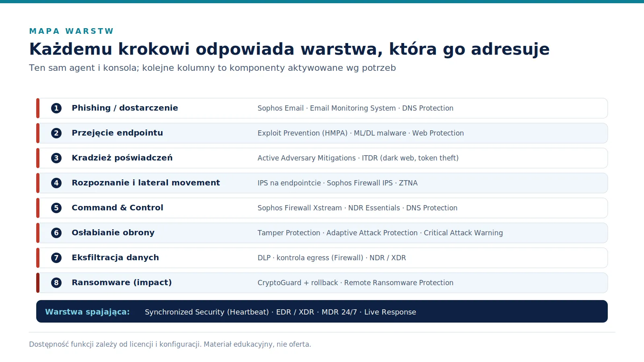Select 'Rozpoznanie i lateral movement' title
The image size is (644, 362).
[x=146, y=183]
